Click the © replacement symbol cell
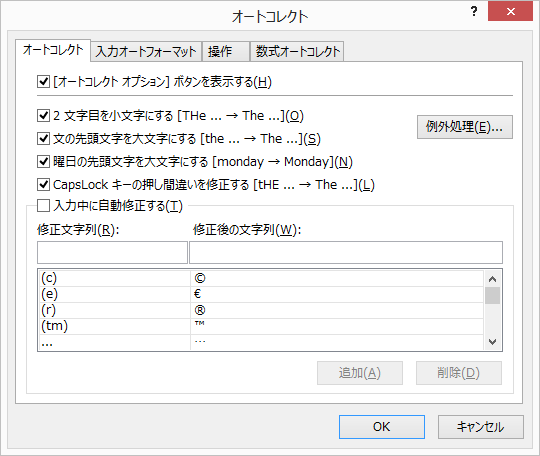 pos(337,278)
